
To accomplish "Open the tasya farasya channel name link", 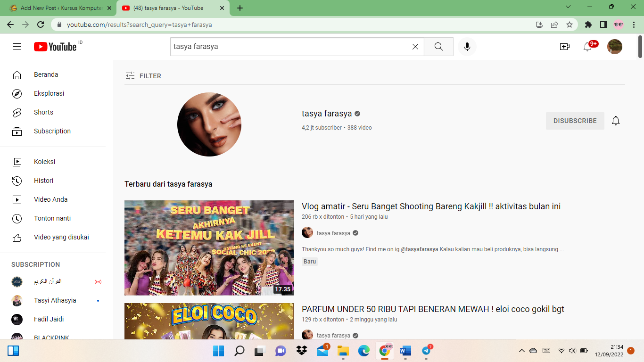I will 327,114.
